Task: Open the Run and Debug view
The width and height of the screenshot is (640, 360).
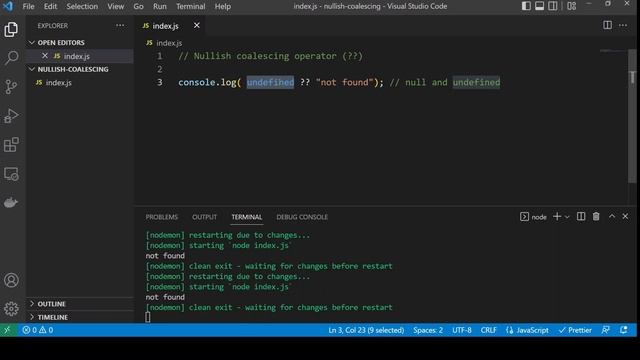Action: pos(11,116)
